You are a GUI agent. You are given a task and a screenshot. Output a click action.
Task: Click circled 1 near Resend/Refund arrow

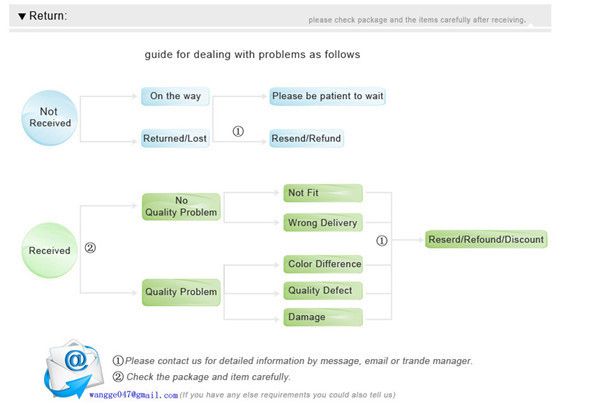tap(238, 131)
